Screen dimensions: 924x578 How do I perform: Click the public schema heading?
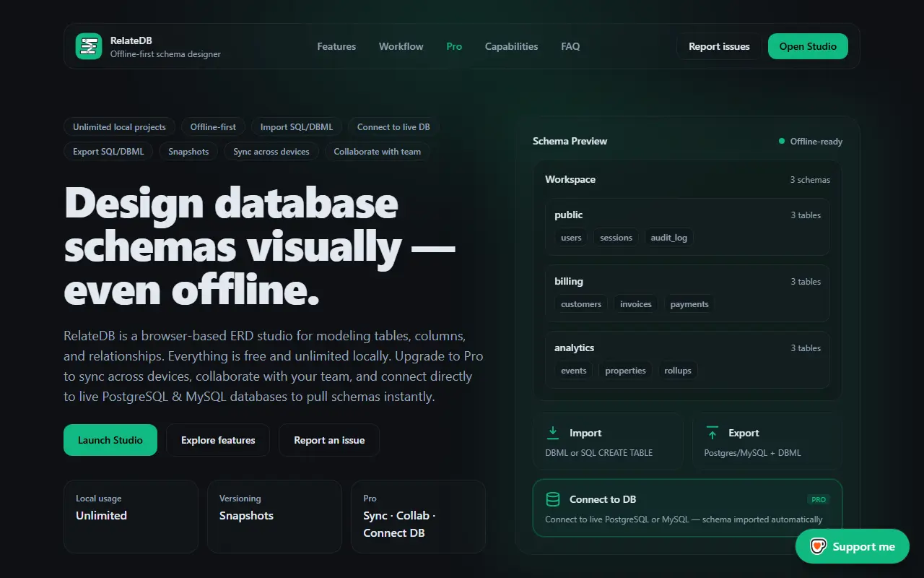click(568, 215)
